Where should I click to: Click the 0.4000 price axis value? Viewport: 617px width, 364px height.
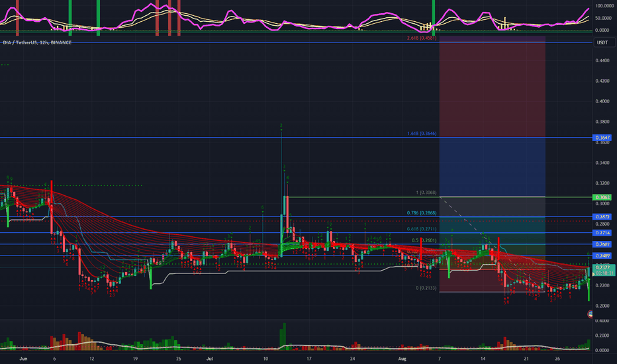[602, 101]
